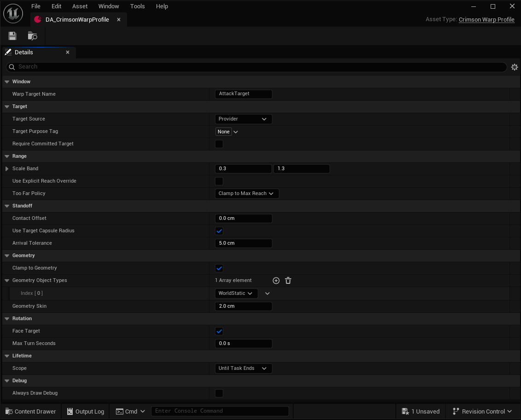Open Too Far Policy dropdown

coord(247,194)
